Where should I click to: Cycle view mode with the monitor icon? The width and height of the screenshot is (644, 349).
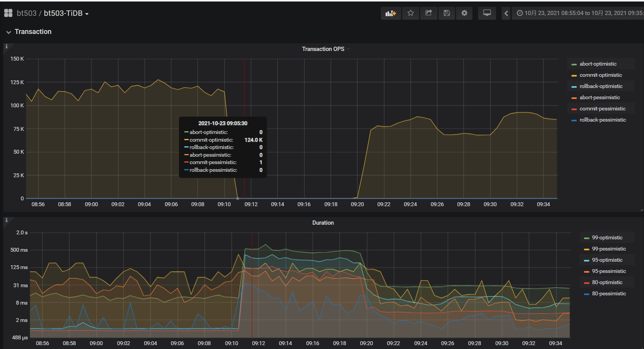click(x=487, y=13)
